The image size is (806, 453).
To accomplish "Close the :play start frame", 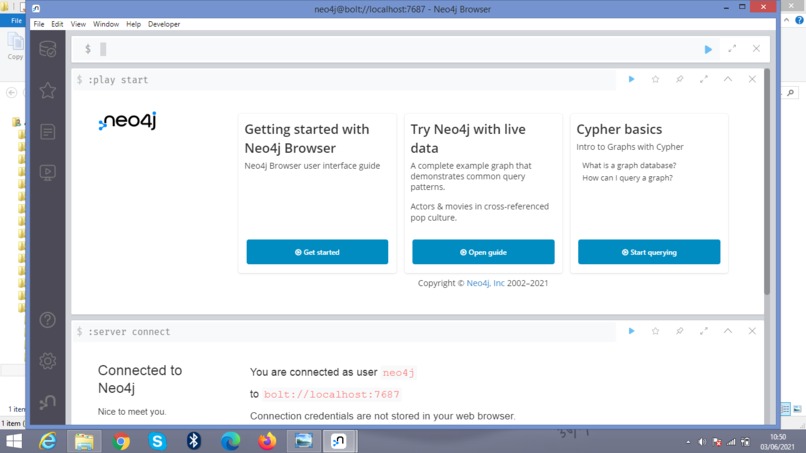I will (752, 79).
